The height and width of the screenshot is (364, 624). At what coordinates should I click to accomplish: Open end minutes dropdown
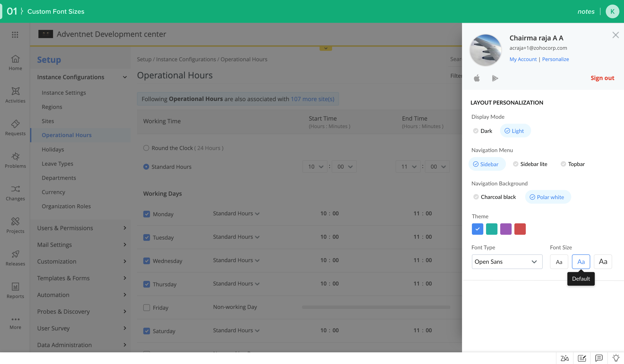tap(437, 167)
